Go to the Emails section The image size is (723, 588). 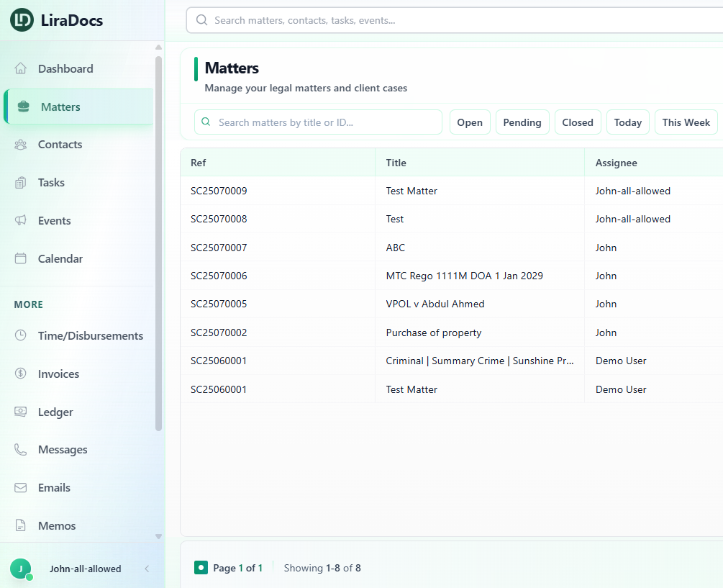54,488
